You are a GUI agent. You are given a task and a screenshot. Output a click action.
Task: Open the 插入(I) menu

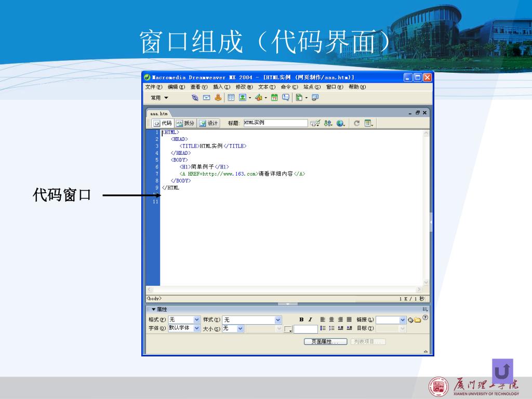[x=221, y=87]
